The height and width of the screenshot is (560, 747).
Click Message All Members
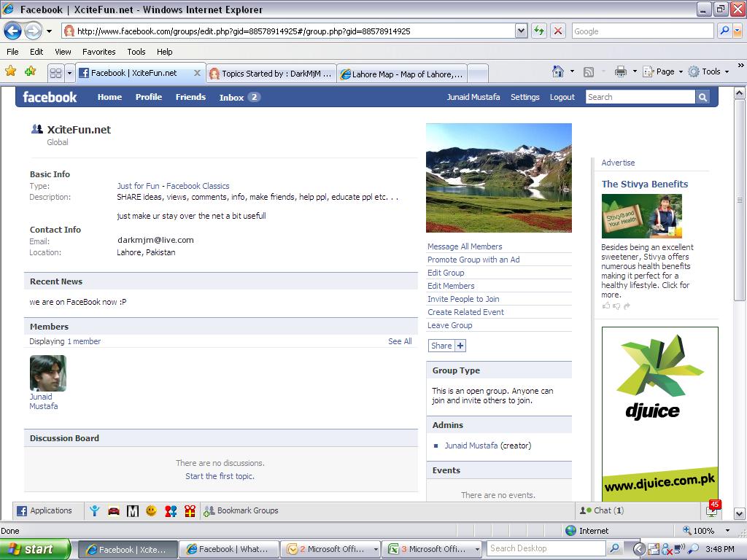[x=465, y=246]
